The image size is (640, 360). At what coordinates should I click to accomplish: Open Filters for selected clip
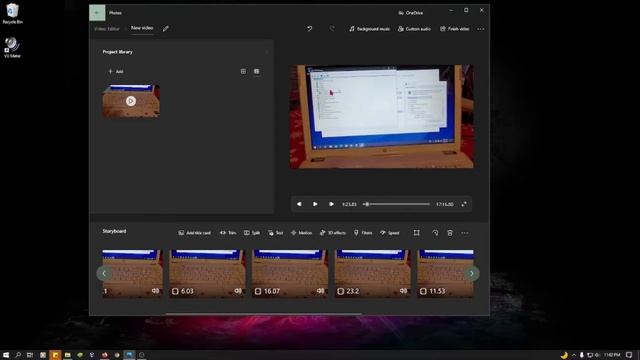tap(363, 233)
